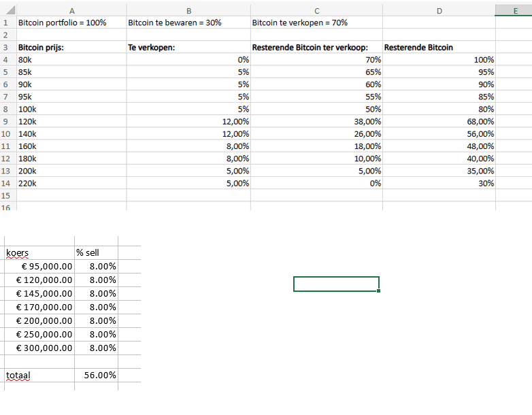The height and width of the screenshot is (415, 532).
Task: Select column A header
Action: coord(71,11)
